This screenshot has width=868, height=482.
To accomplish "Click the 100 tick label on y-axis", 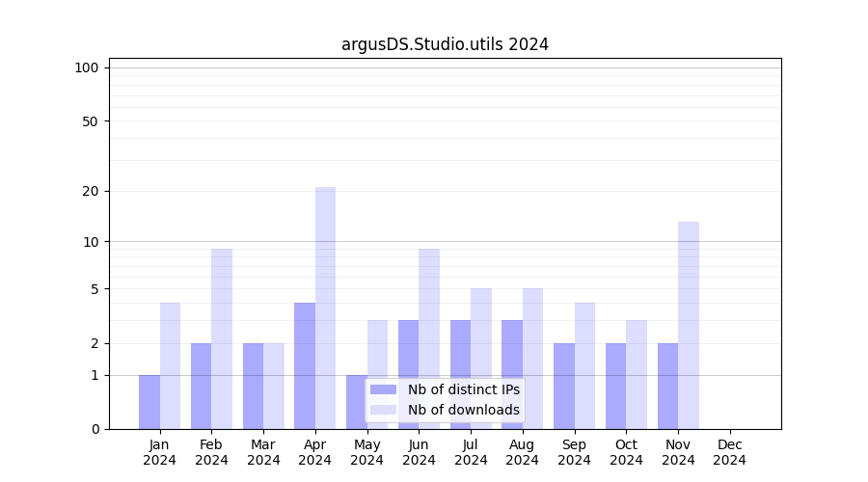I will pyautogui.click(x=87, y=67).
